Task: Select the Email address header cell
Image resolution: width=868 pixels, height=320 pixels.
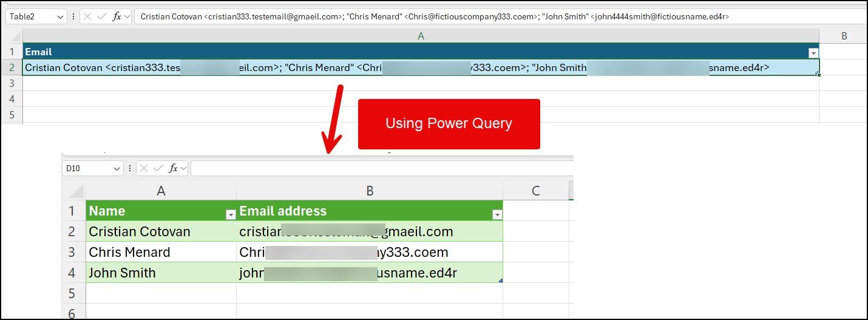Action: pos(370,211)
